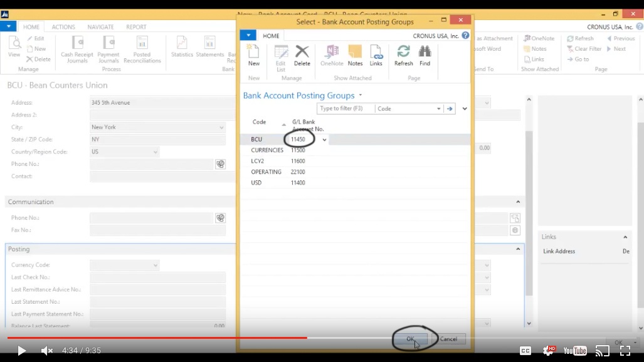Screen dimensions: 644x362
Task: Click the phone icon in Communication section
Action: [221, 218]
